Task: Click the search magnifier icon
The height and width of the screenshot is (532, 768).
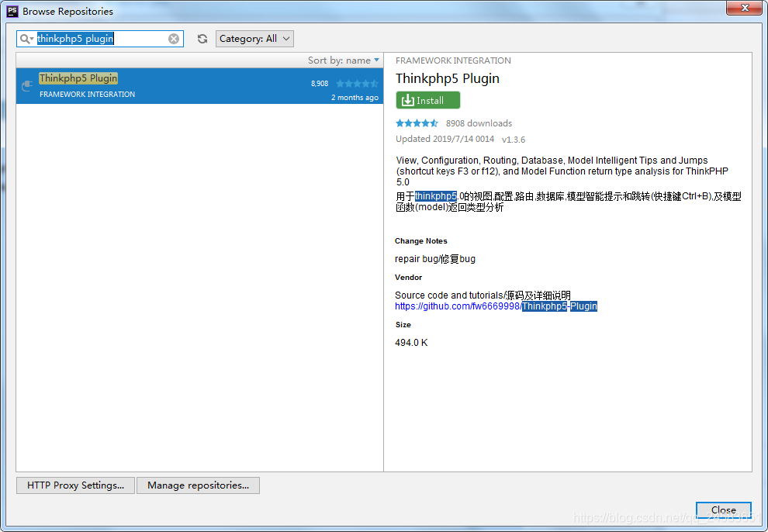Action: pos(26,39)
